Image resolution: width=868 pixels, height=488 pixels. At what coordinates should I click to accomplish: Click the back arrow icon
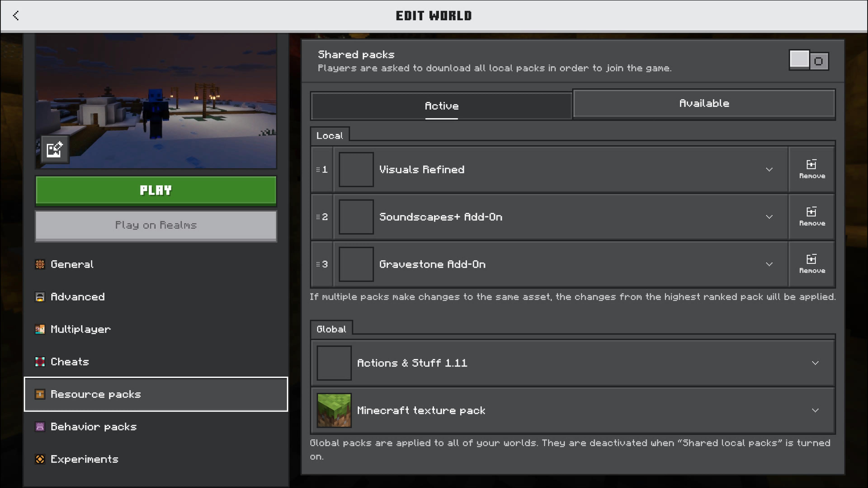pyautogui.click(x=16, y=16)
